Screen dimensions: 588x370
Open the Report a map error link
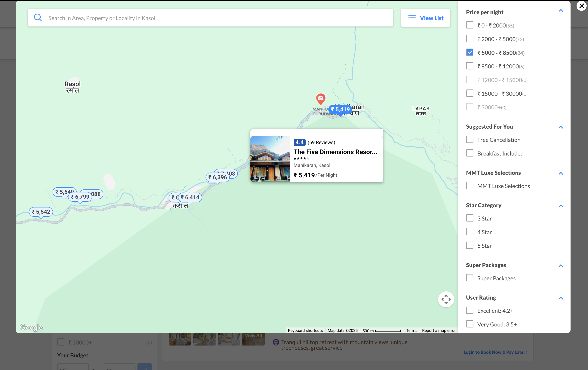438,330
